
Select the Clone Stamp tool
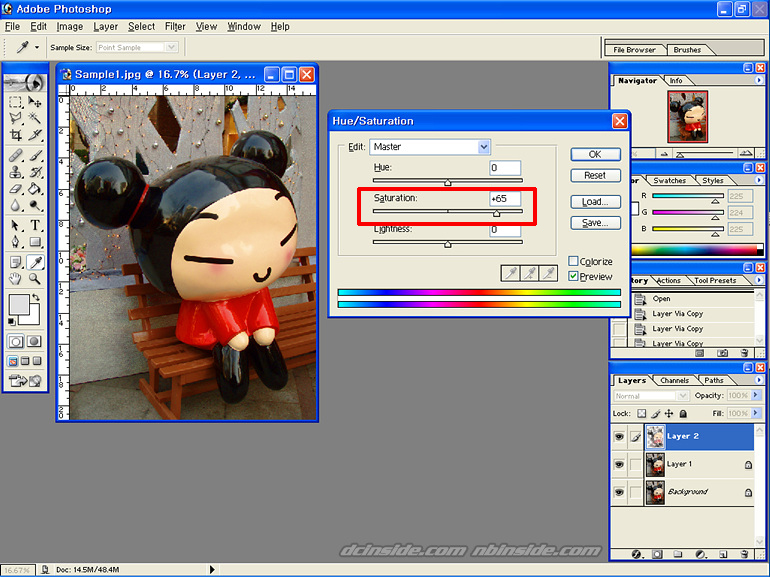15,172
